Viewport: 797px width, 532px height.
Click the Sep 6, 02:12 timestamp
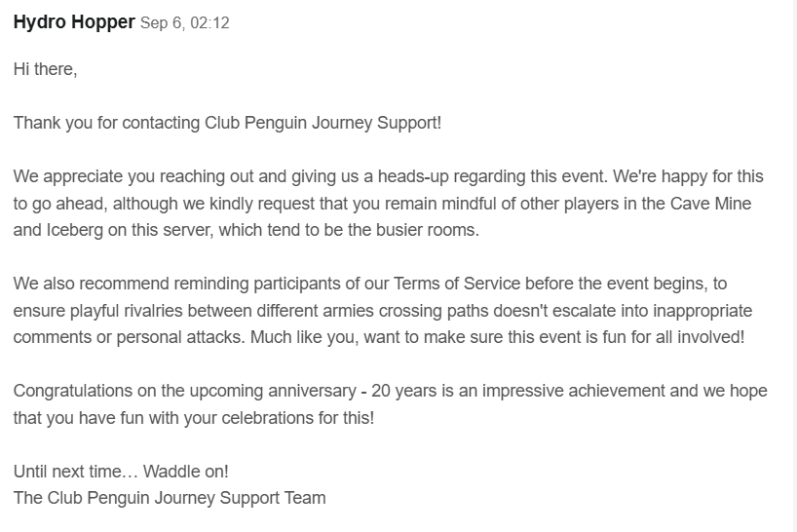184,22
